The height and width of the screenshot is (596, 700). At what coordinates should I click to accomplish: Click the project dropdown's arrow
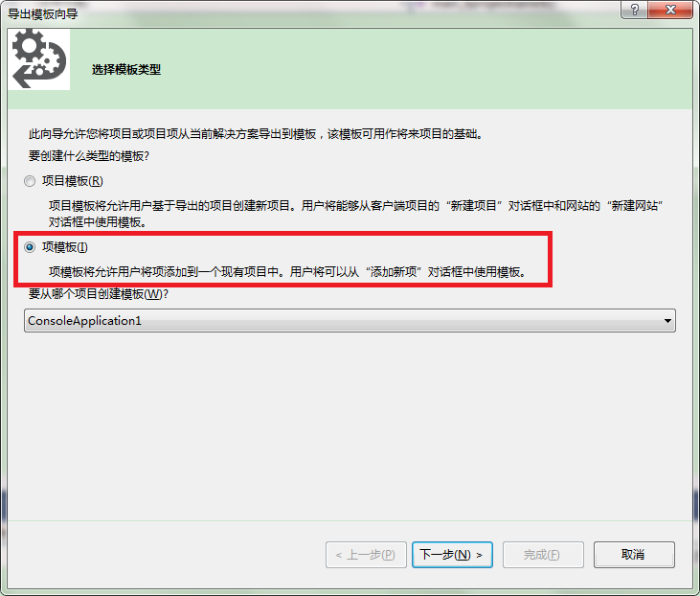pyautogui.click(x=667, y=321)
